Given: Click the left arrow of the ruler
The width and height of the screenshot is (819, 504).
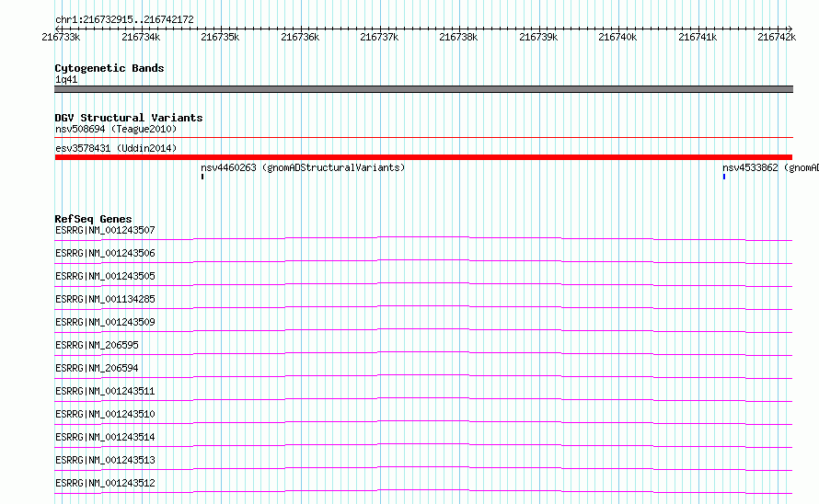Looking at the screenshot, I should [57, 29].
